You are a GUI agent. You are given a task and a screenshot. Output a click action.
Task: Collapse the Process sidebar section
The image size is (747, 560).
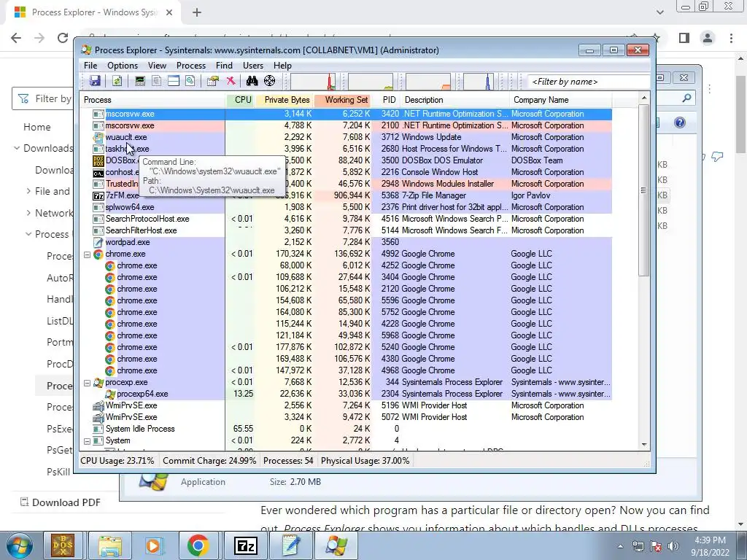pyautogui.click(x=28, y=234)
